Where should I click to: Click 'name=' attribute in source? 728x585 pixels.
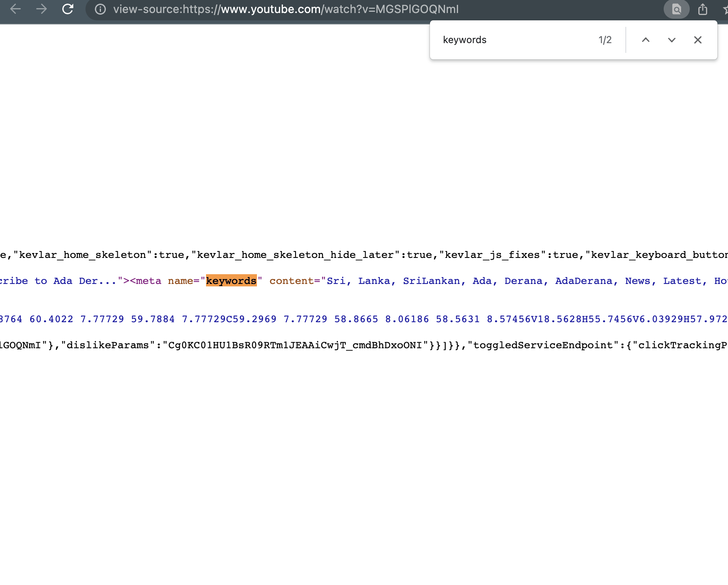pos(184,281)
